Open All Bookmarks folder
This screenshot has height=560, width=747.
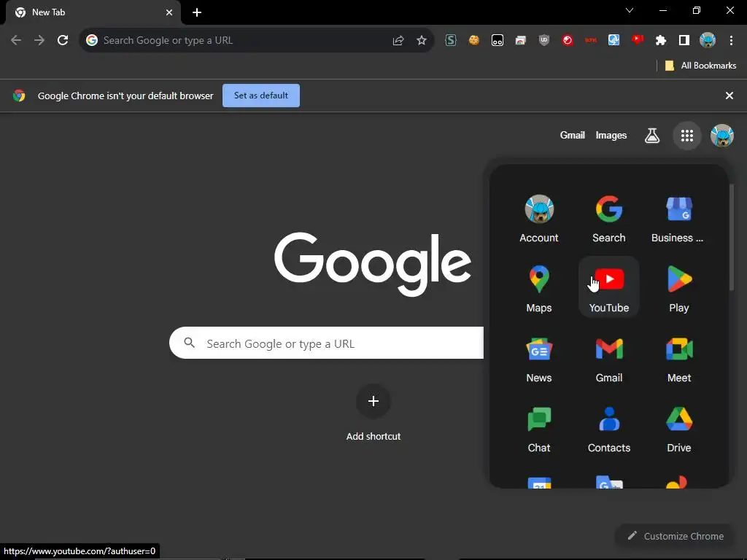point(700,66)
